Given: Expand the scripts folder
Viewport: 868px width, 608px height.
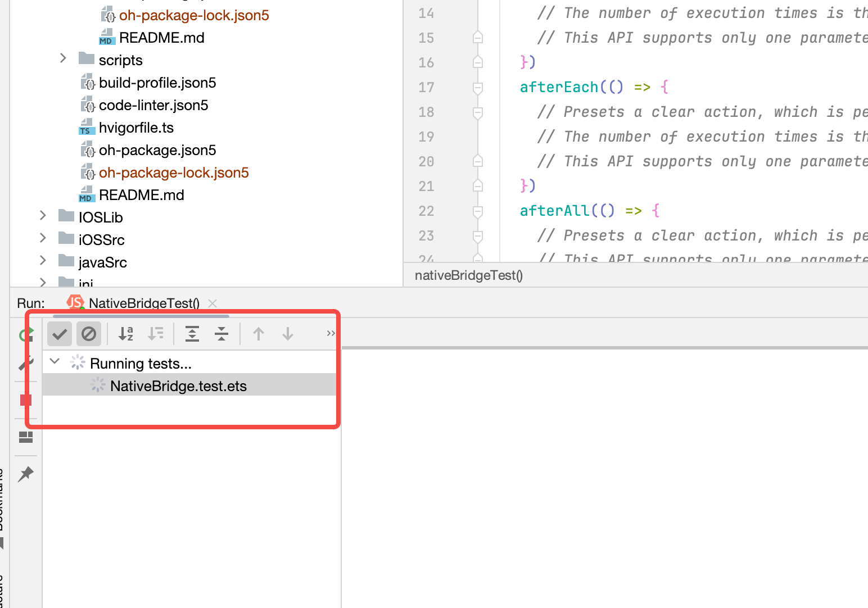Looking at the screenshot, I should coord(63,58).
